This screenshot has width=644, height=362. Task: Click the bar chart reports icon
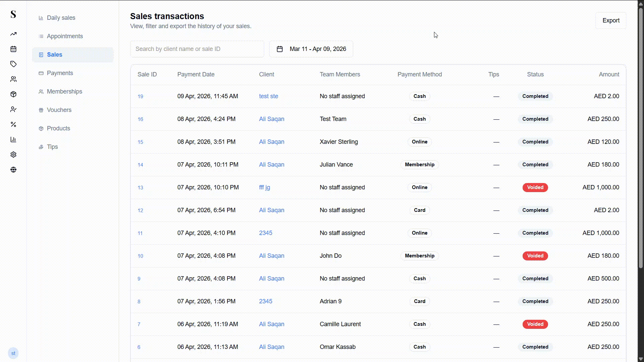tap(13, 139)
